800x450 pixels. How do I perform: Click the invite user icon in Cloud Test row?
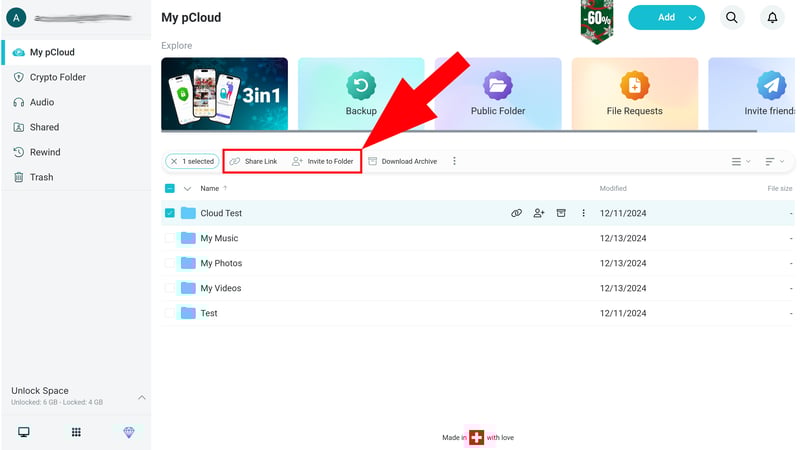click(x=539, y=213)
